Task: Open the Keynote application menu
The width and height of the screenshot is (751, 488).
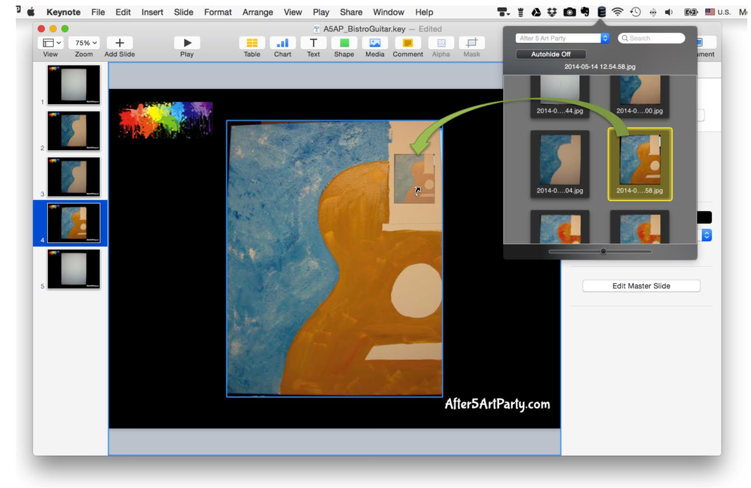Action: click(63, 12)
